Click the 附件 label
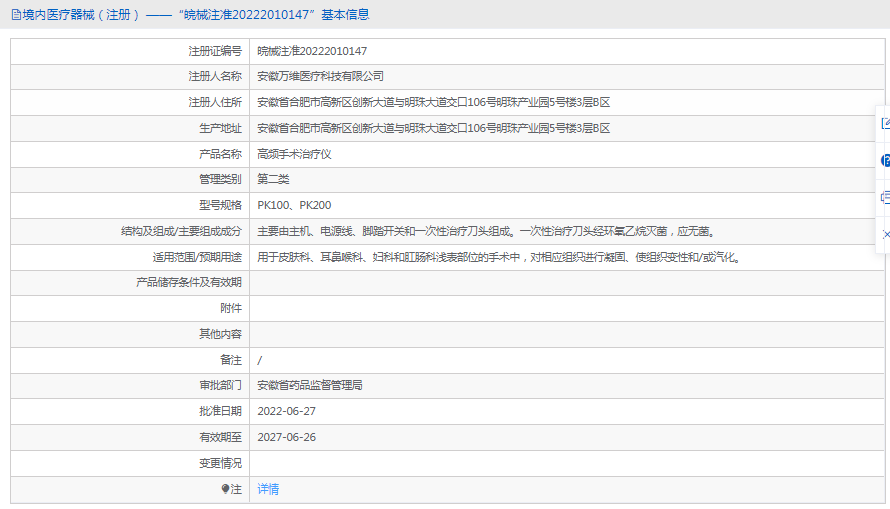Screen dimensions: 890x509 tap(231, 308)
